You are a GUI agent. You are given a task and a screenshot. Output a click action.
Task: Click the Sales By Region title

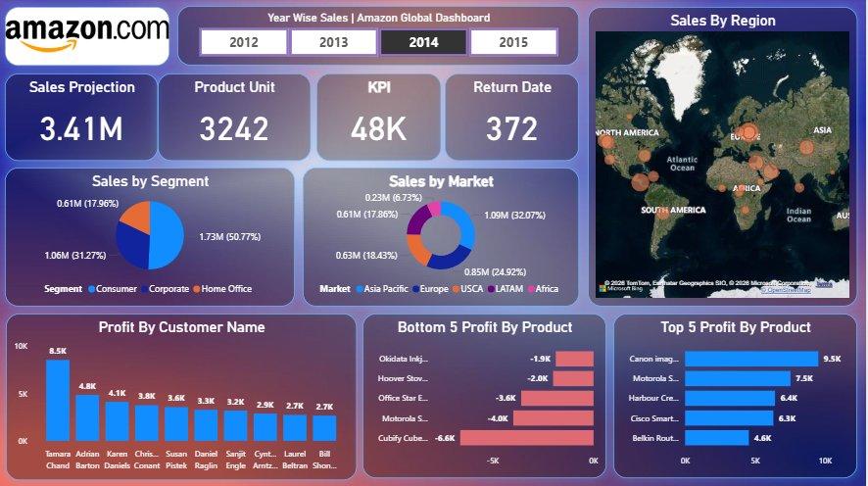click(722, 21)
